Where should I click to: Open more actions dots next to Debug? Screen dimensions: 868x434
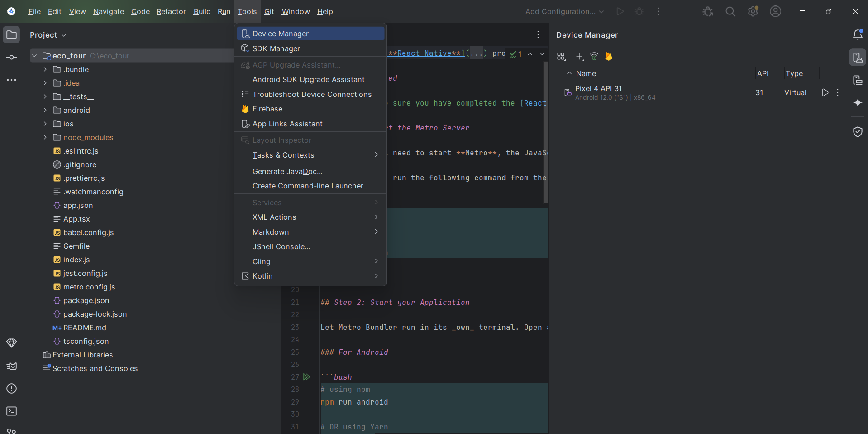658,11
